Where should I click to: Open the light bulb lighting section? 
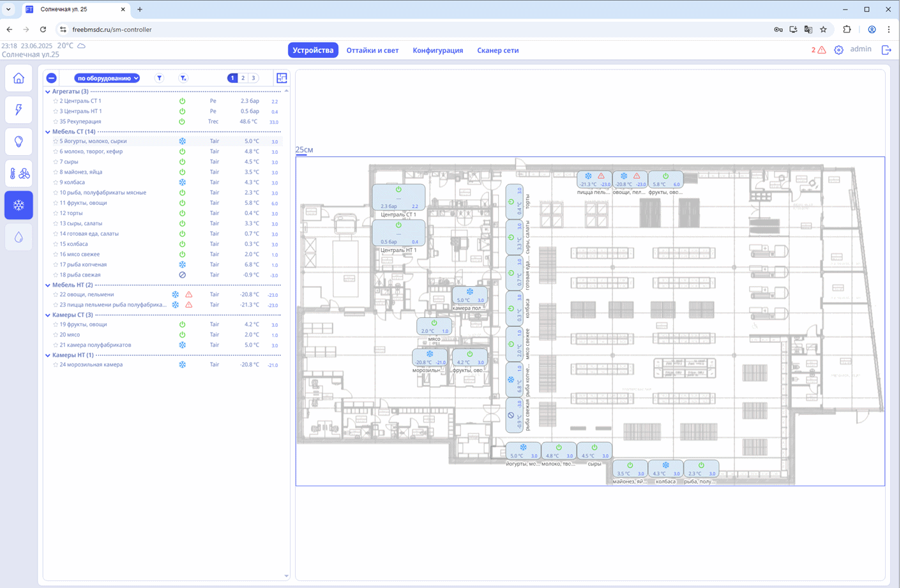(19, 142)
